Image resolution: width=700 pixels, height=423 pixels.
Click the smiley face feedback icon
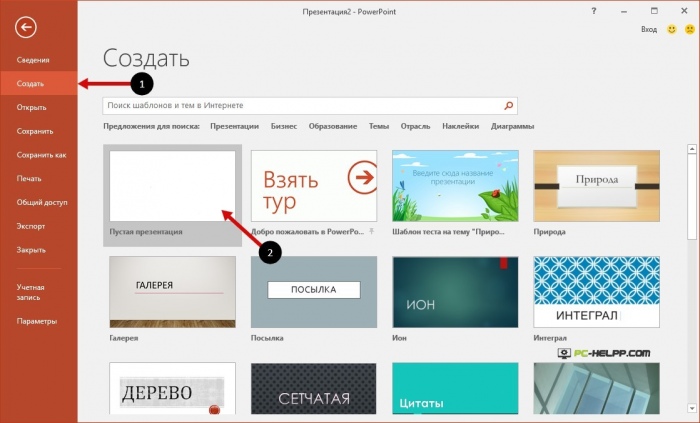pos(671,31)
